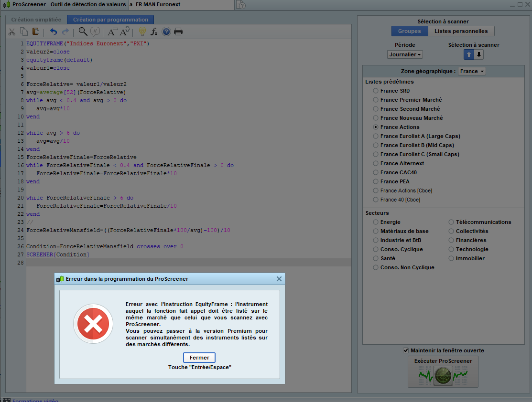Viewport: 532px width, 402px height.
Task: Pick Conso. Cyclique sector
Action: click(376, 249)
